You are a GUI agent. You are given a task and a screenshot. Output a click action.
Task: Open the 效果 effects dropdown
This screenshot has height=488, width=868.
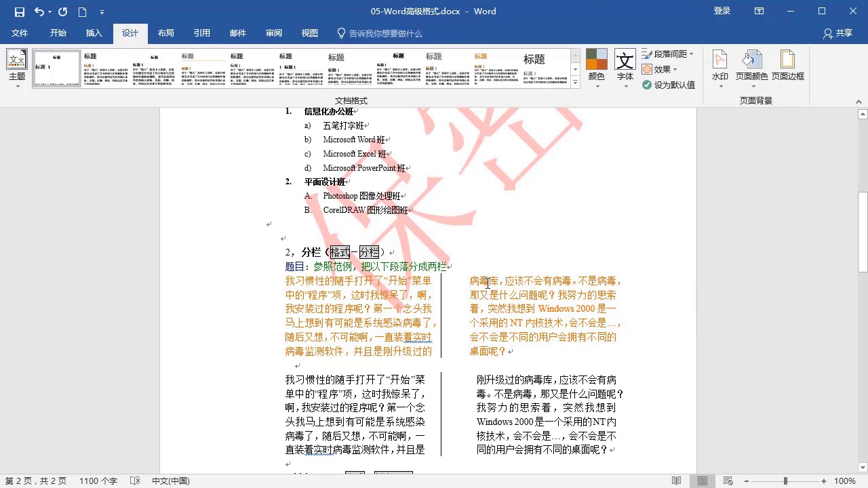[660, 69]
